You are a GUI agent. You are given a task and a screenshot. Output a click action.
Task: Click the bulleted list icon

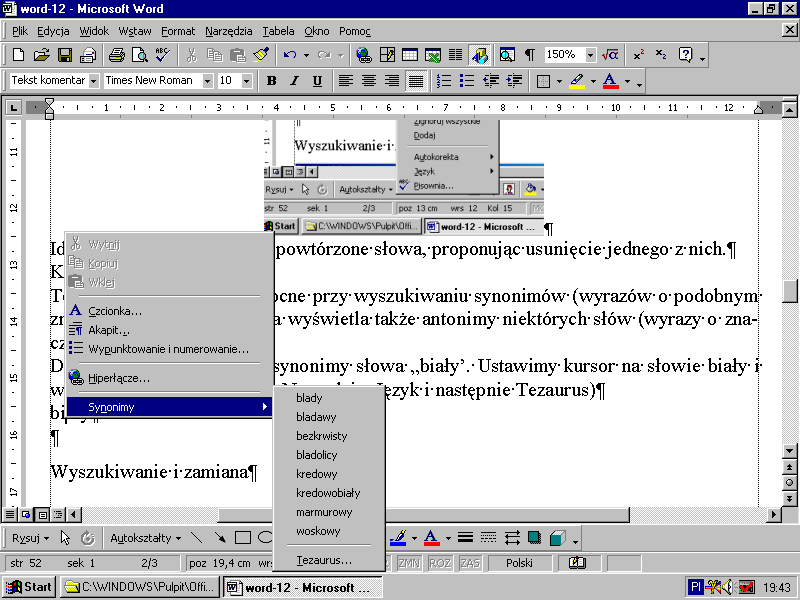pyautogui.click(x=467, y=81)
